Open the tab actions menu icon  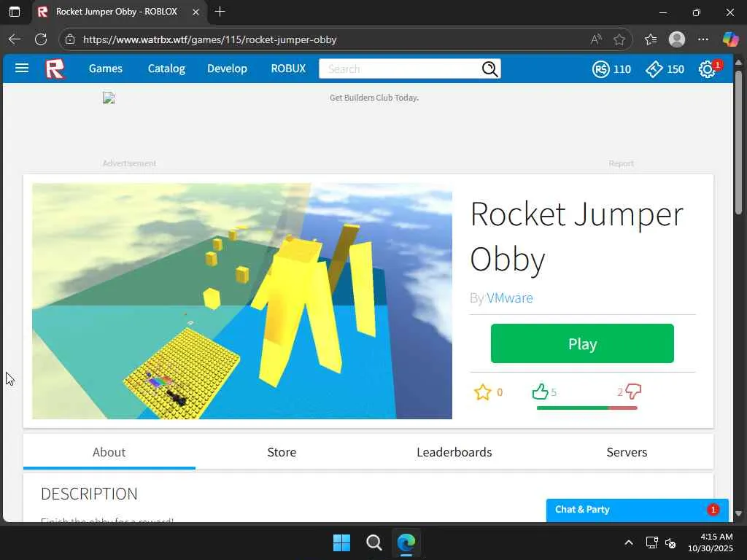[x=15, y=12]
